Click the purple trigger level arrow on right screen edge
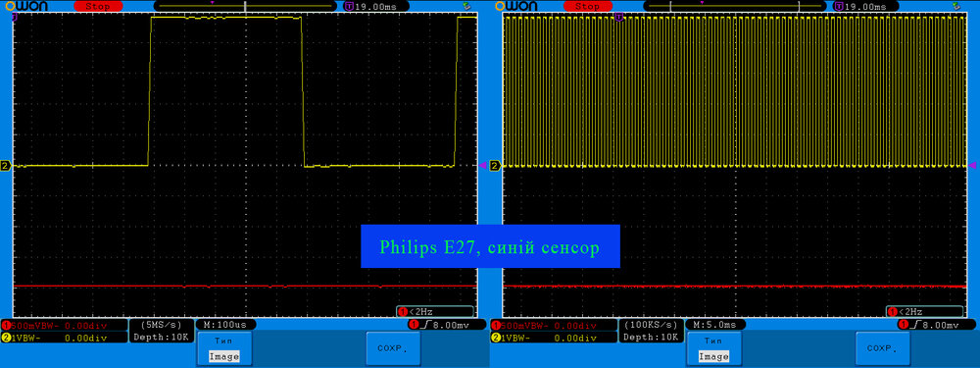The height and width of the screenshot is (368, 980). pyautogui.click(x=972, y=165)
